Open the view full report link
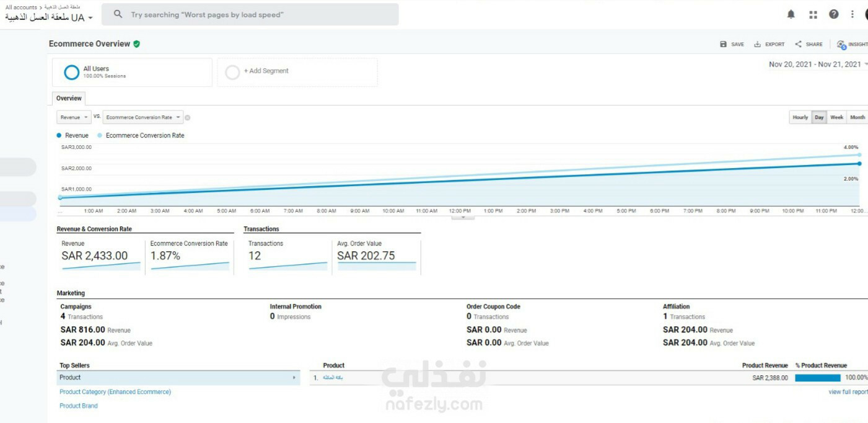Image resolution: width=868 pixels, height=423 pixels. tap(848, 392)
